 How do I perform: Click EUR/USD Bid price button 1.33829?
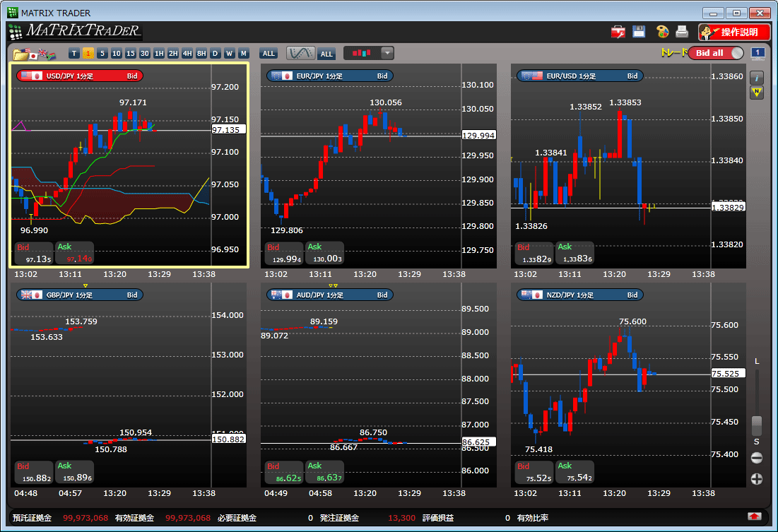(534, 253)
